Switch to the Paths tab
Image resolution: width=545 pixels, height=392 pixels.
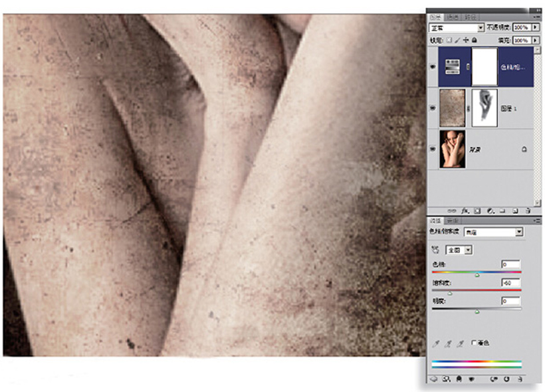pos(469,17)
